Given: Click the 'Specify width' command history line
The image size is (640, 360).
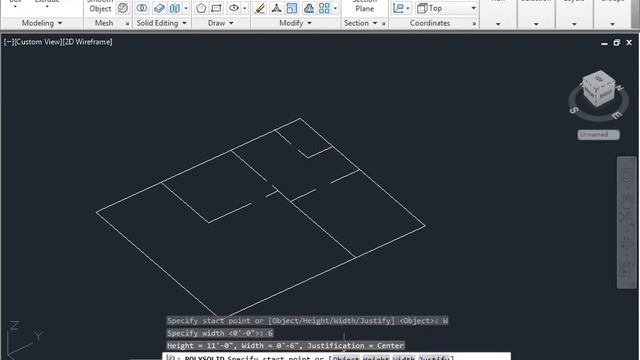Looking at the screenshot, I should point(220,333).
